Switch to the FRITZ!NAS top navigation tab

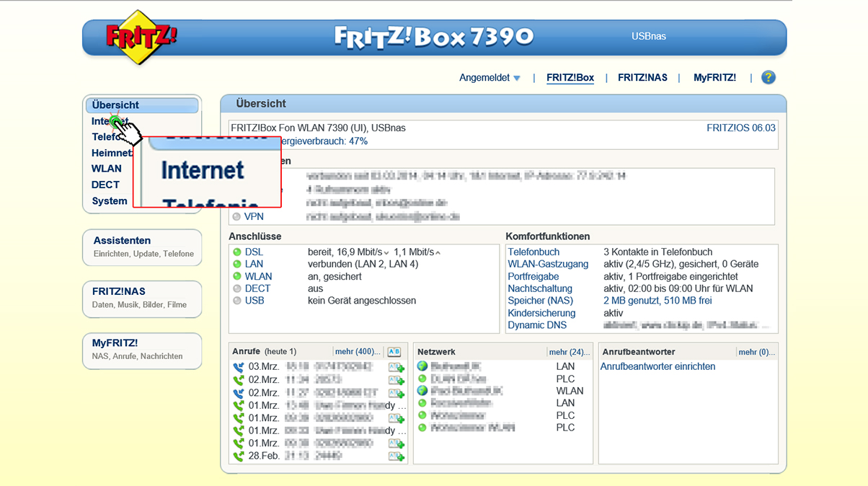pos(642,78)
